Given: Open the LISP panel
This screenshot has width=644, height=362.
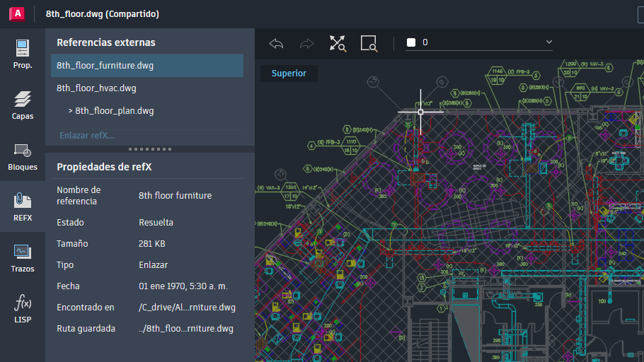Looking at the screenshot, I should tap(23, 309).
